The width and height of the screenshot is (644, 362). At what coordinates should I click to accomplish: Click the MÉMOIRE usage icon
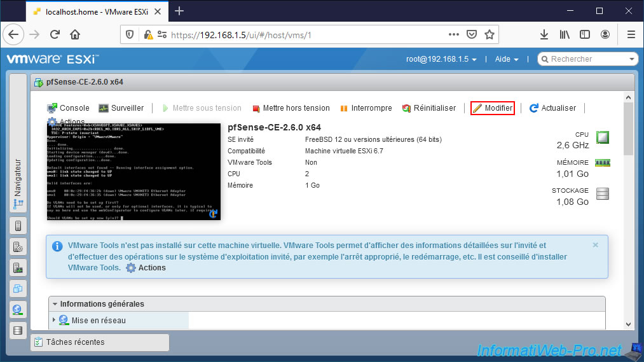coord(603,163)
